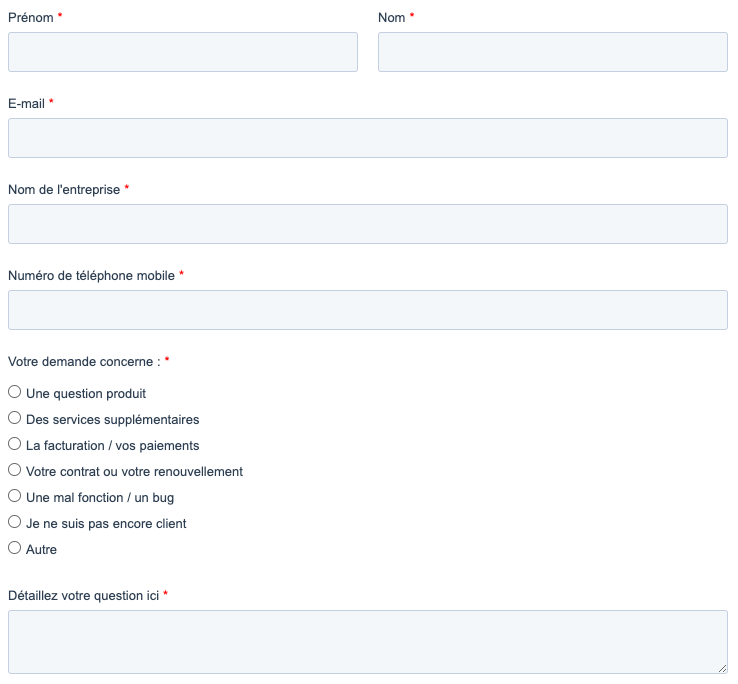Click the Prénom label text
Viewport: 738px width, 684px height.
pos(31,17)
